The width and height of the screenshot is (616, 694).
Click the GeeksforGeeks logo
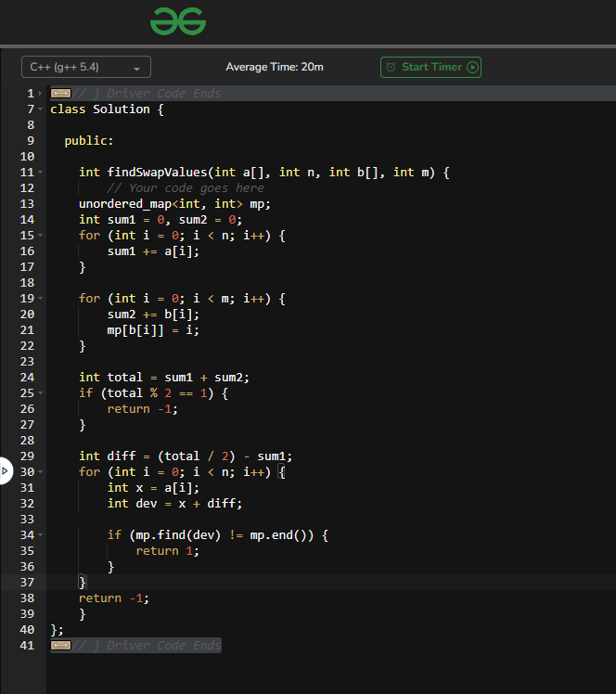[178, 21]
